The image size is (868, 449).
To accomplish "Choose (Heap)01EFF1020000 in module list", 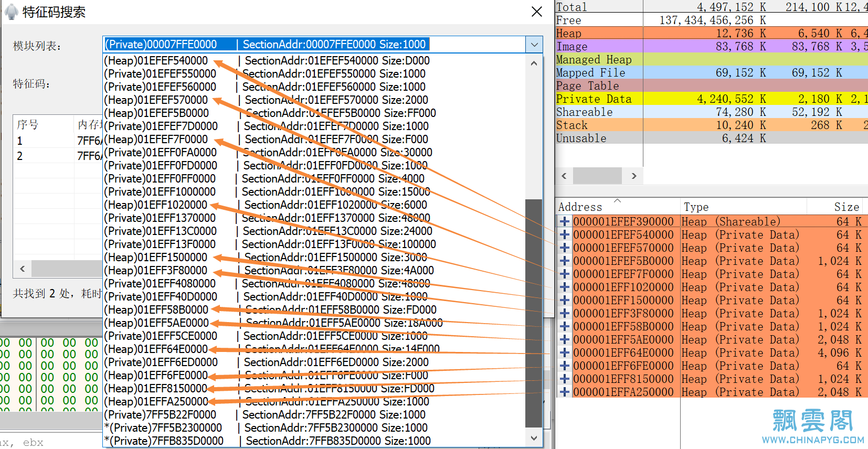I will (314, 205).
